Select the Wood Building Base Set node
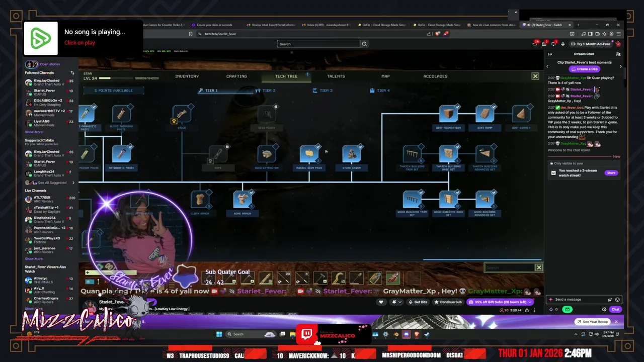 click(x=448, y=200)
